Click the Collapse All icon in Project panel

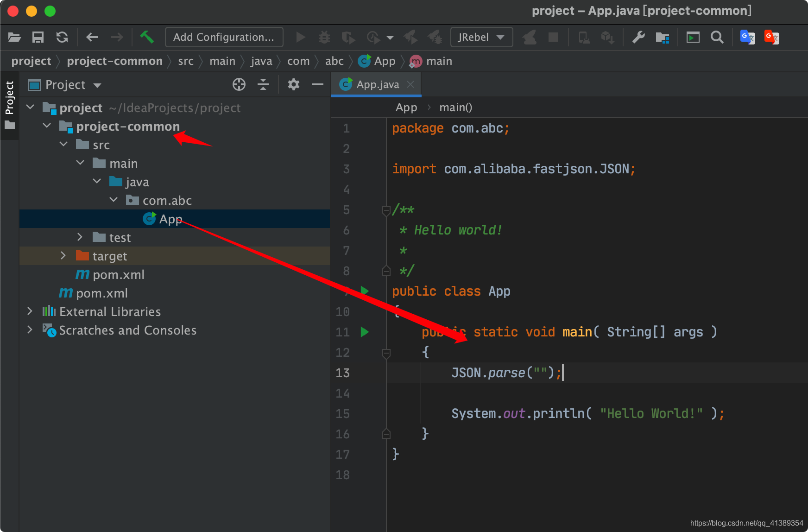pyautogui.click(x=263, y=84)
